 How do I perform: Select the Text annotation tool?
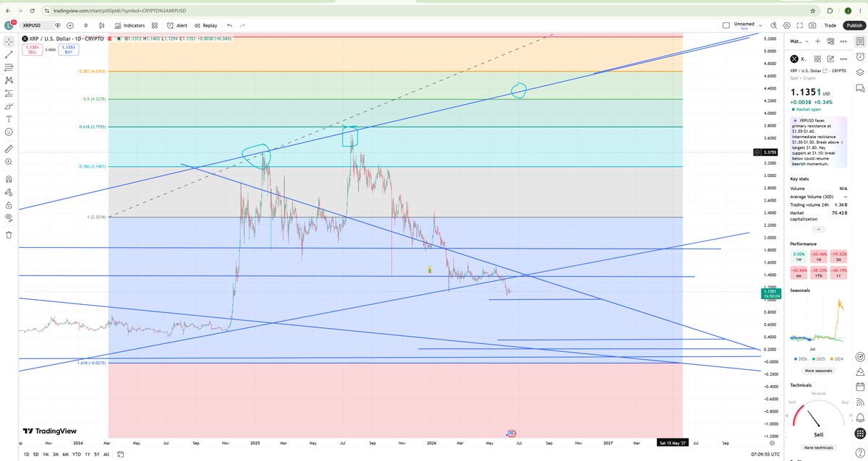point(9,119)
